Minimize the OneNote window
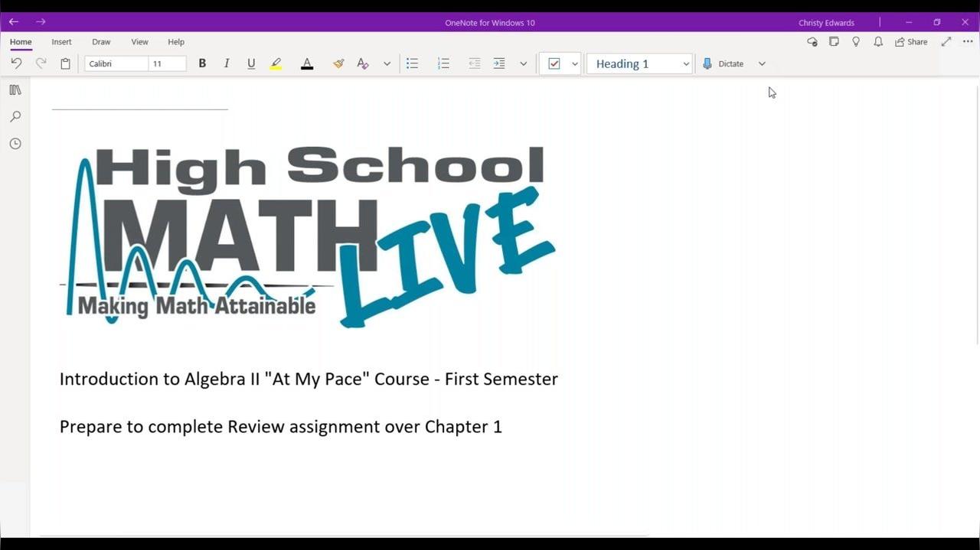The height and width of the screenshot is (550, 980). coord(909,22)
